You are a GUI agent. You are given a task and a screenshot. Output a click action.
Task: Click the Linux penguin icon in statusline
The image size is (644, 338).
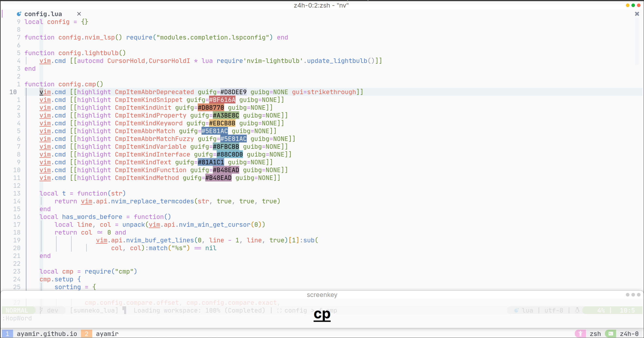[577, 310]
